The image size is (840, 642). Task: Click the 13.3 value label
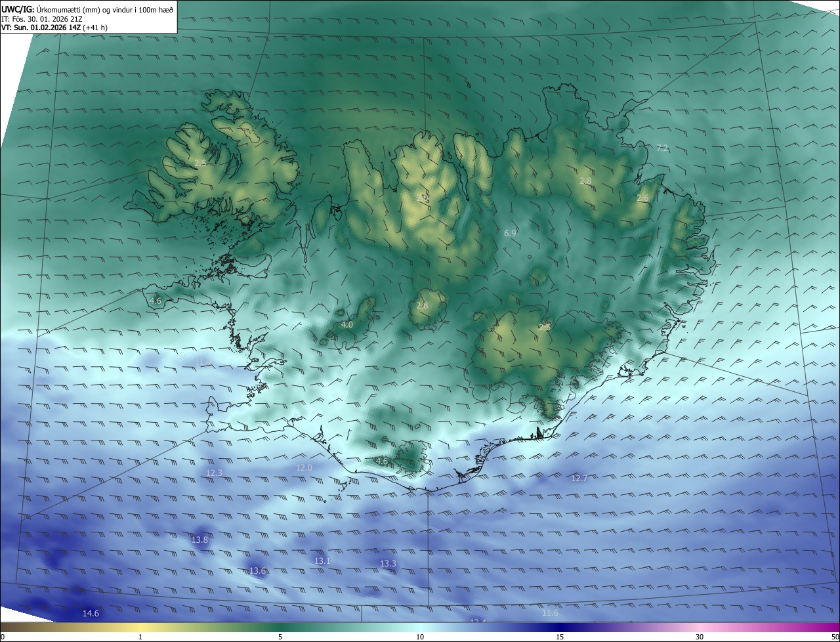point(388,564)
